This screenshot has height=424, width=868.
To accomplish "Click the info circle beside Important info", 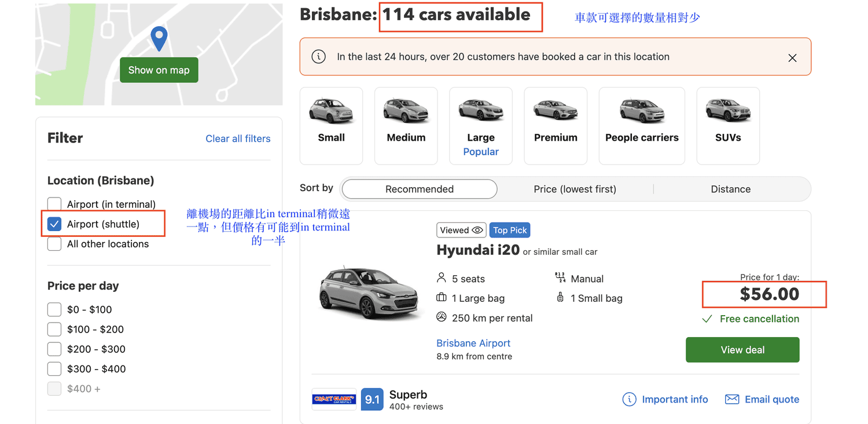I will pos(629,399).
